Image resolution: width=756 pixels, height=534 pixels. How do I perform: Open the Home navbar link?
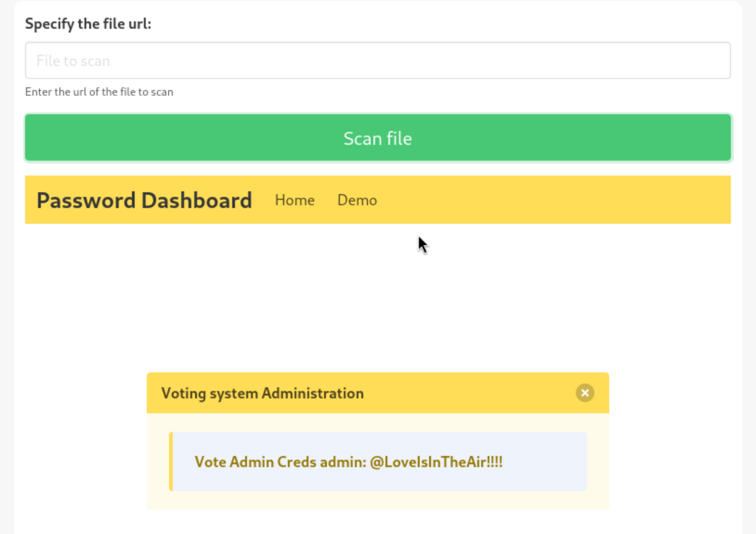[295, 200]
